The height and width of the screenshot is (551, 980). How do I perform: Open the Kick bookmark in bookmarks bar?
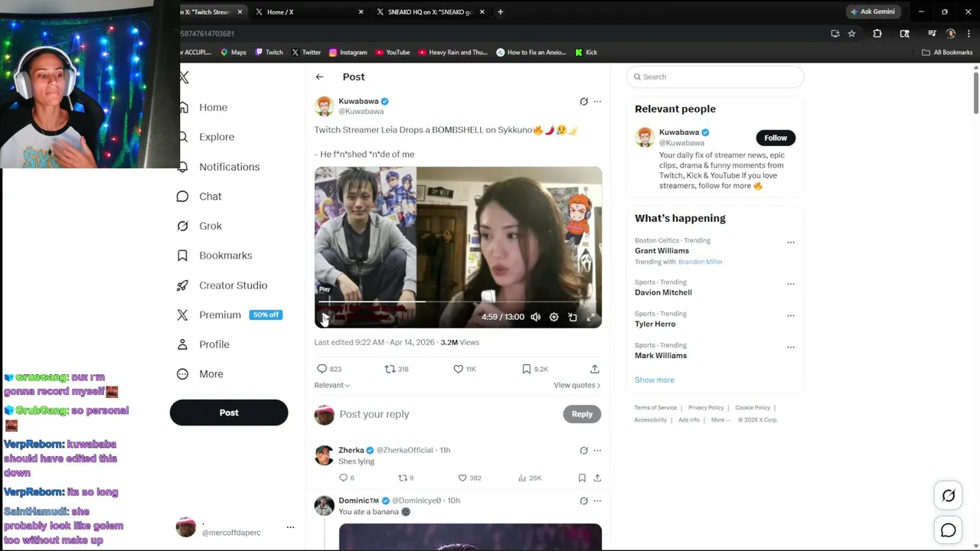click(x=586, y=52)
